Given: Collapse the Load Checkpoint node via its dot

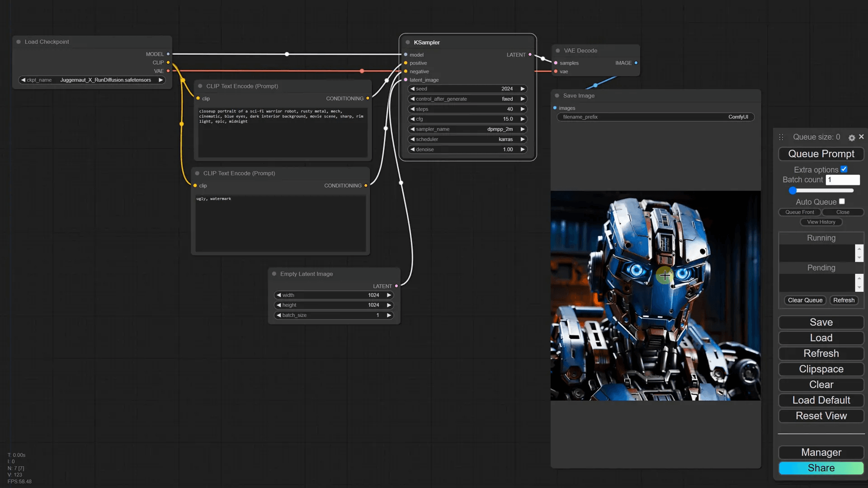Looking at the screenshot, I should [x=19, y=42].
